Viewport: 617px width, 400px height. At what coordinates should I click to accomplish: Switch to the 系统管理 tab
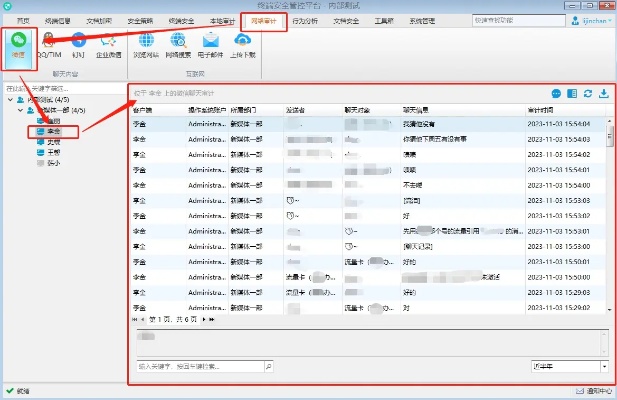422,21
